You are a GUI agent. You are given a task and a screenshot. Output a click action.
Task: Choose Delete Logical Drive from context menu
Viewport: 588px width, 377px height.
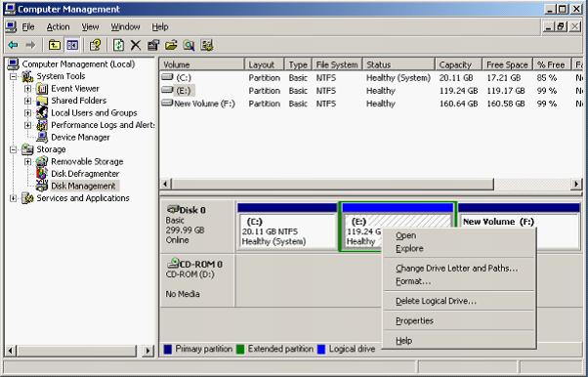(459, 301)
